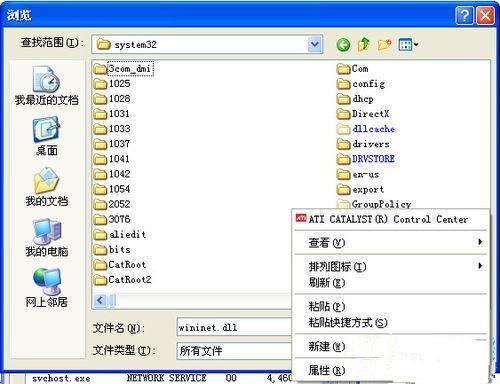Select the CatRoot2 folder
500x384 pixels.
tap(122, 279)
